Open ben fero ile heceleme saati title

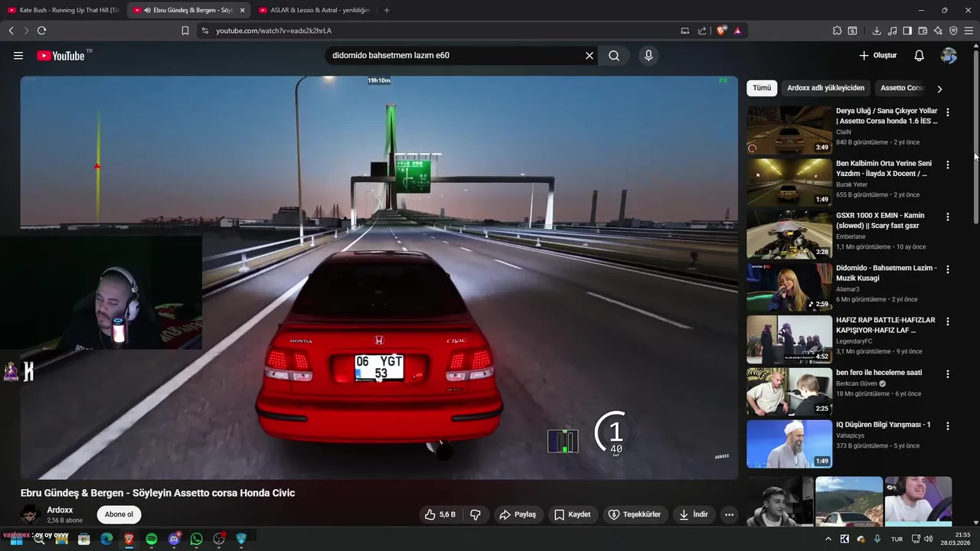click(x=879, y=373)
